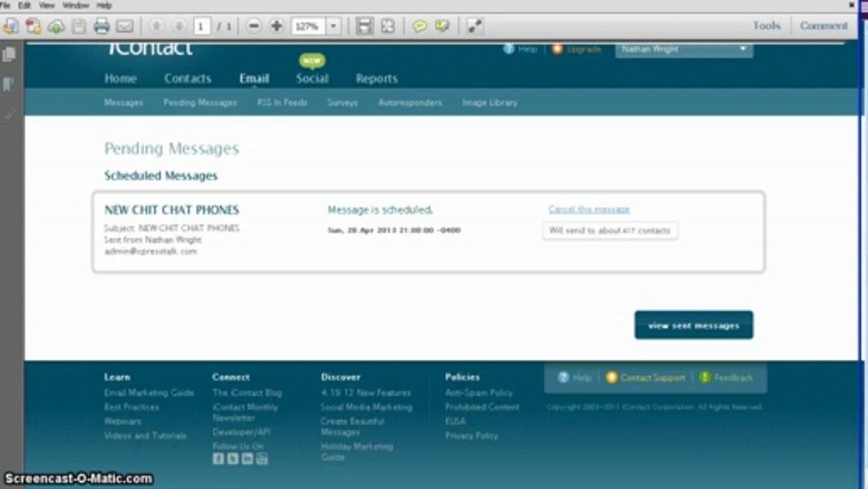Click the Pending Messages sub-navigation link
This screenshot has height=489, width=868.
200,103
